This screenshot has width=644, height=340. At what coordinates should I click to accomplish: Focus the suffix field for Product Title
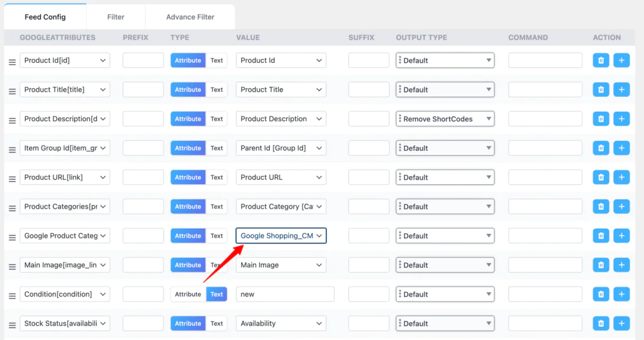tap(369, 89)
